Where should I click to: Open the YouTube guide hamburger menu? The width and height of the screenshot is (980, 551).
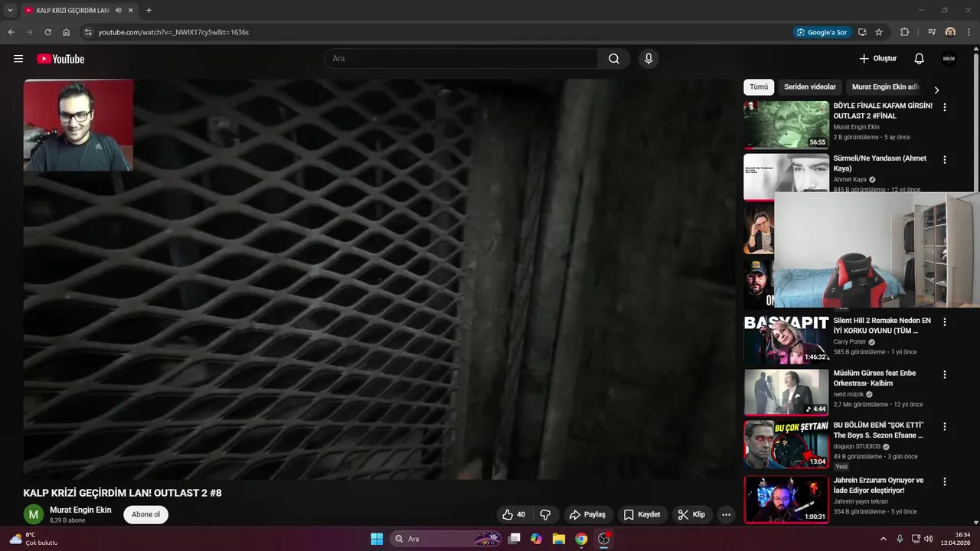18,59
